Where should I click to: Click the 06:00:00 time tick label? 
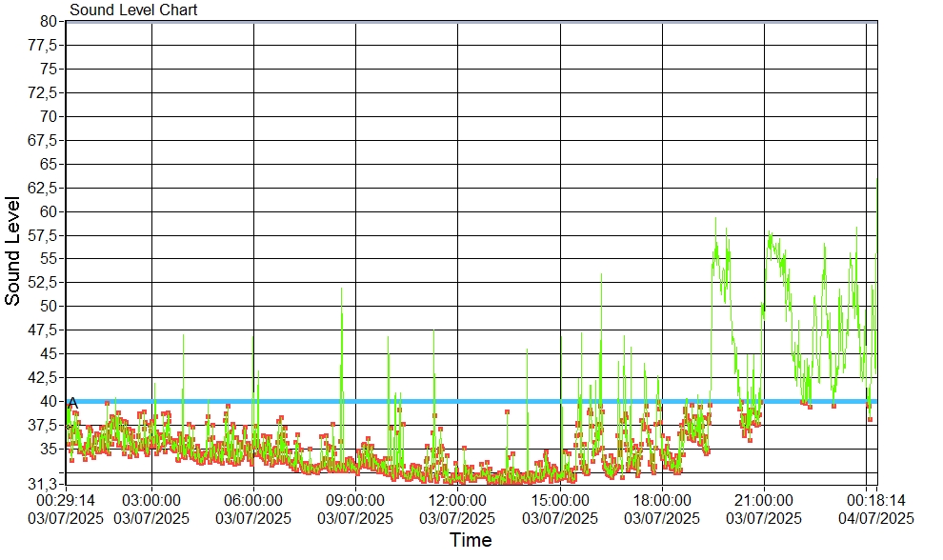pyautogui.click(x=253, y=500)
